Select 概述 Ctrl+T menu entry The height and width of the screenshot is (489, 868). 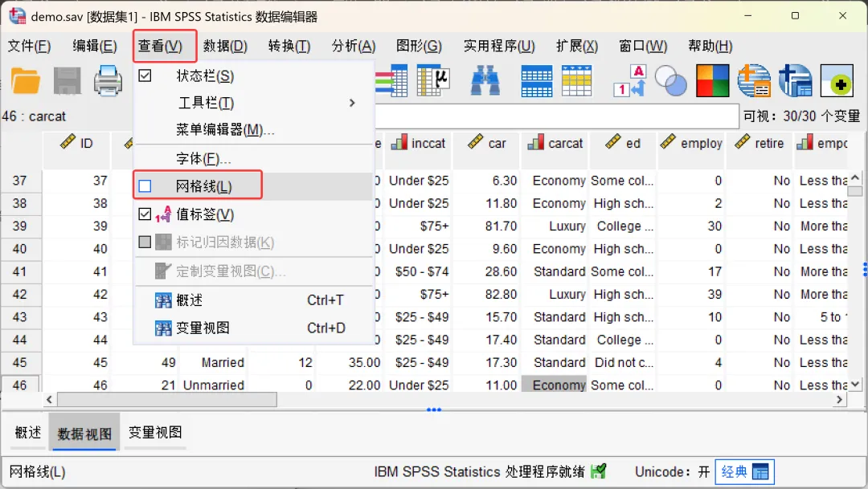pos(253,300)
